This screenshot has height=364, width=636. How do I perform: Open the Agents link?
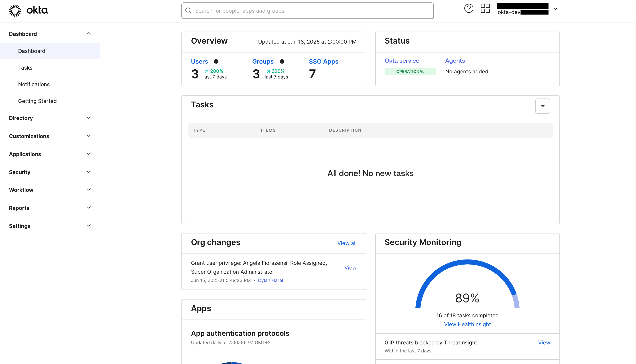pos(455,61)
